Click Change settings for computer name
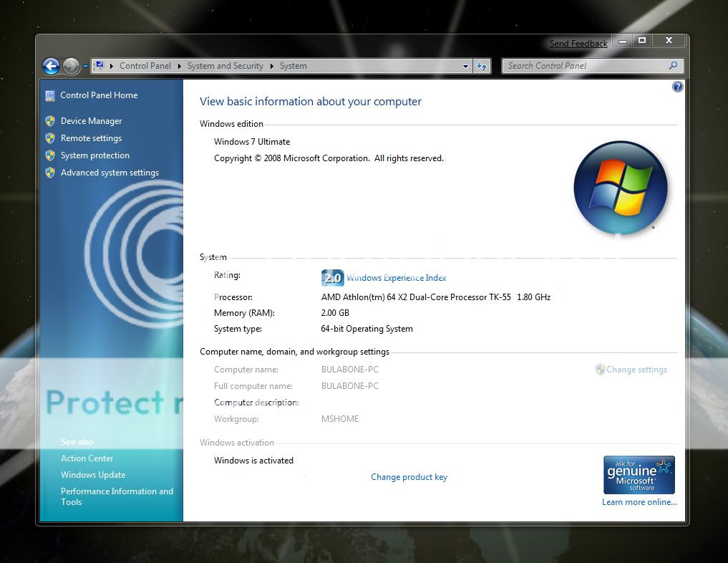 pyautogui.click(x=636, y=370)
